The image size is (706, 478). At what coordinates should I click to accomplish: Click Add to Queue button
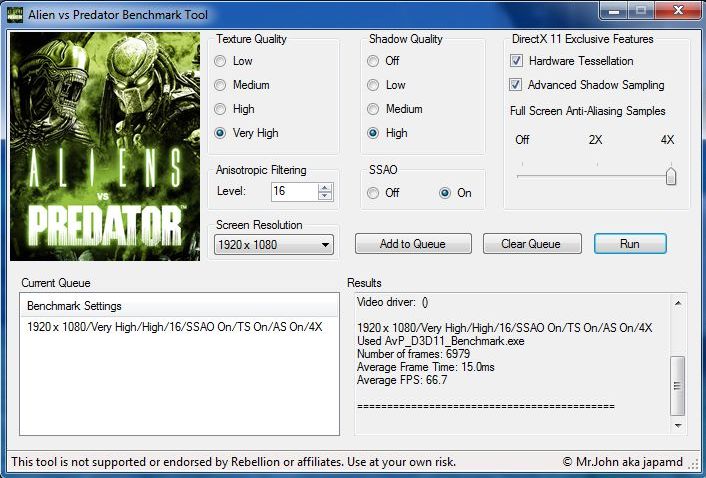(413, 244)
